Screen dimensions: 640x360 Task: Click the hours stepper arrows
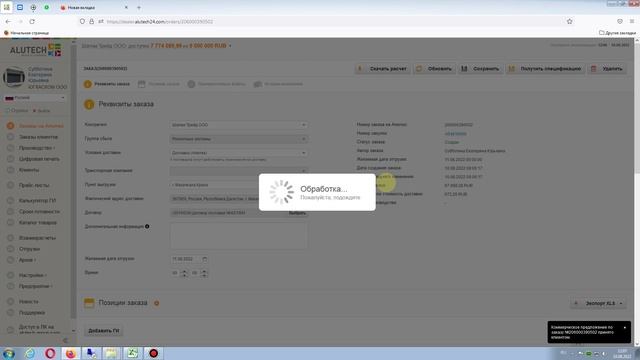[x=184, y=273]
